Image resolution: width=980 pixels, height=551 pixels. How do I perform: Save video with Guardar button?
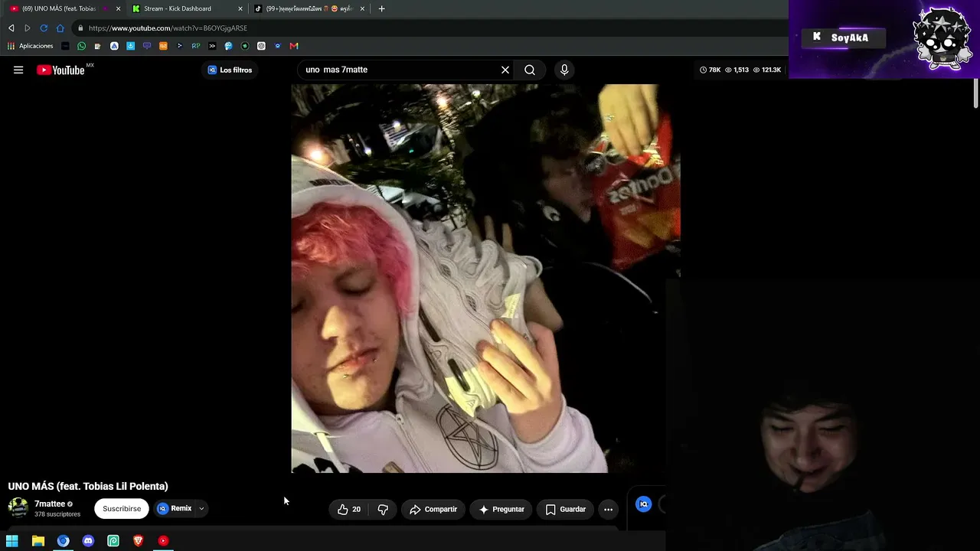click(x=566, y=509)
